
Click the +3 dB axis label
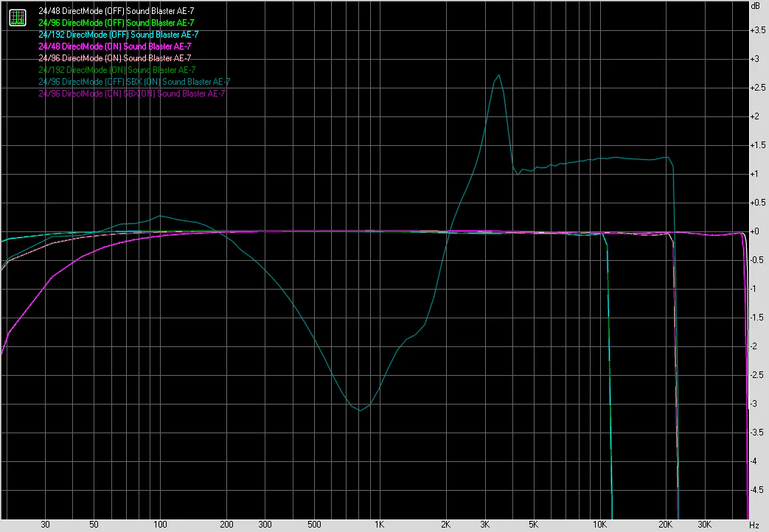(755, 59)
